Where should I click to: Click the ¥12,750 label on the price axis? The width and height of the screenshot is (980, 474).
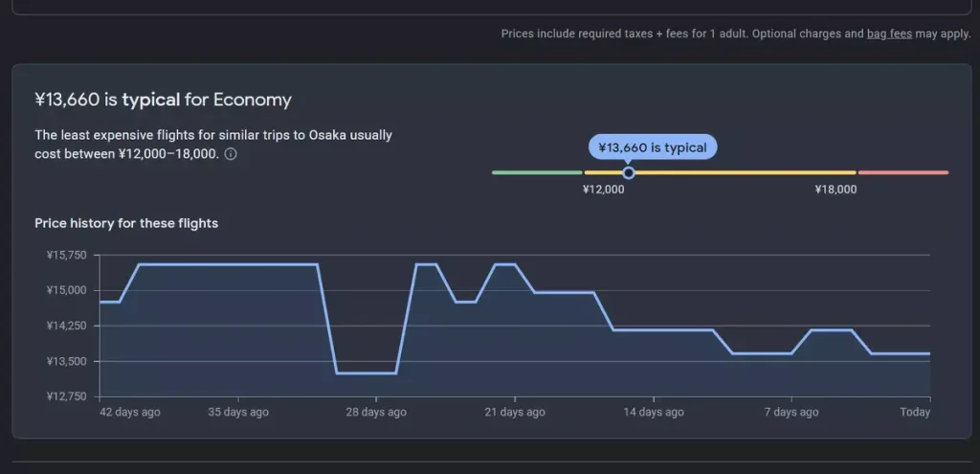(x=66, y=396)
